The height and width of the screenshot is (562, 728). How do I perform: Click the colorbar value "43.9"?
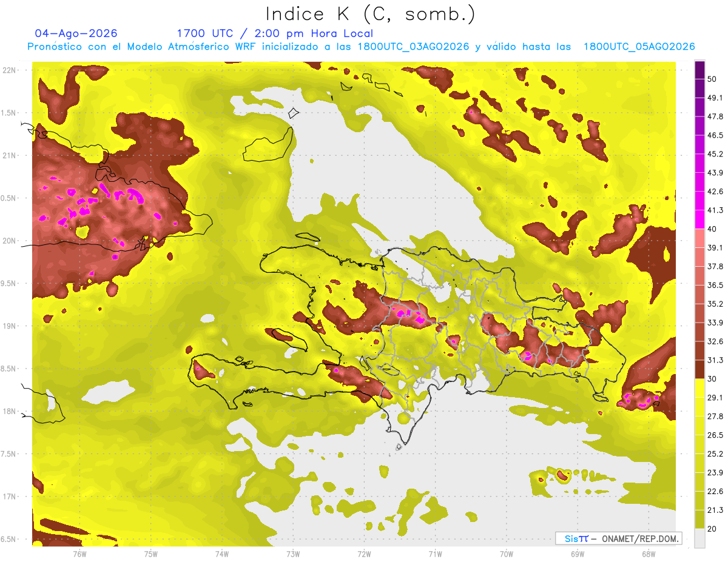click(x=715, y=173)
